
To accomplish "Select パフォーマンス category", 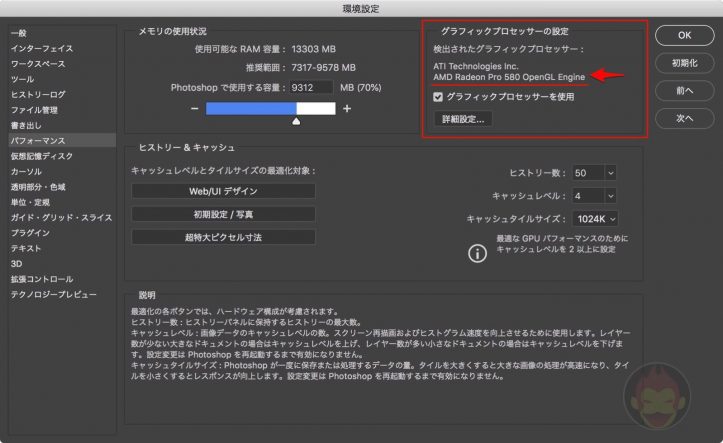I will point(62,141).
